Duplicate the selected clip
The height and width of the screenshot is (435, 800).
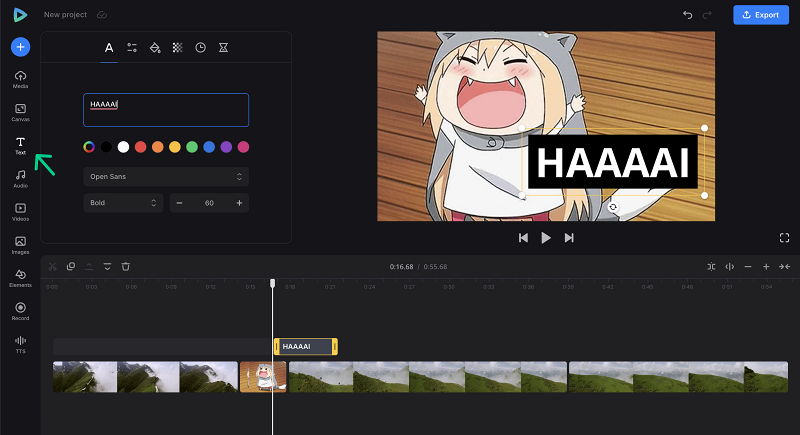tap(71, 267)
